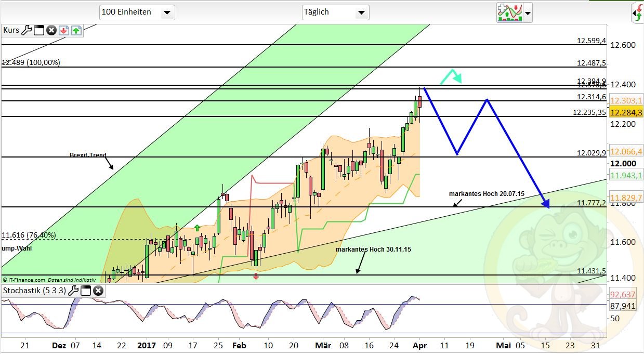Click the green up-arrow icon beside Kurs

click(76, 30)
